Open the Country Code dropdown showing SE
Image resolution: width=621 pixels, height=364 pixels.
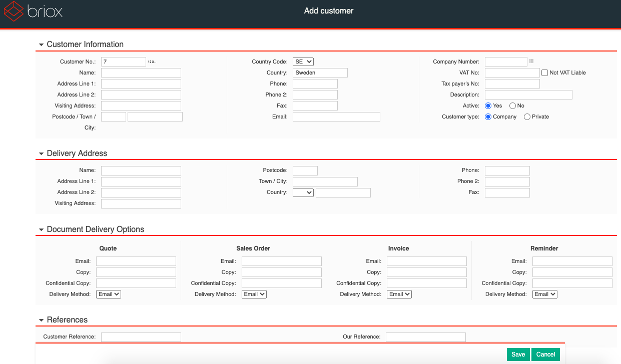pos(303,61)
